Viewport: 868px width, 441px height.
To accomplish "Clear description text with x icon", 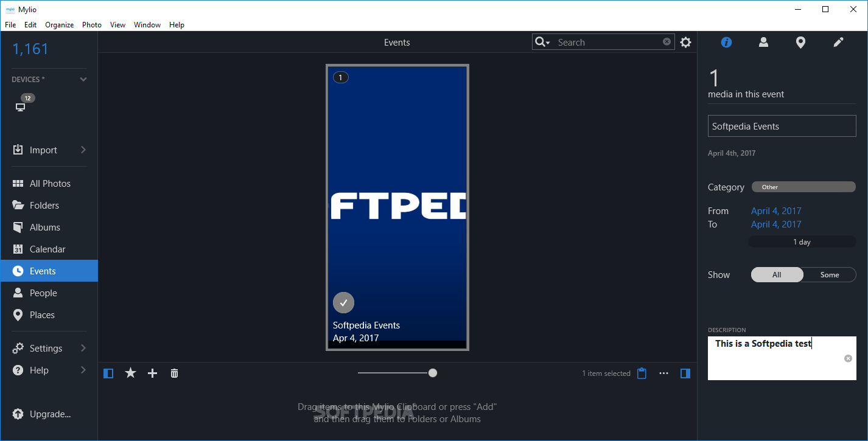I will click(x=848, y=358).
